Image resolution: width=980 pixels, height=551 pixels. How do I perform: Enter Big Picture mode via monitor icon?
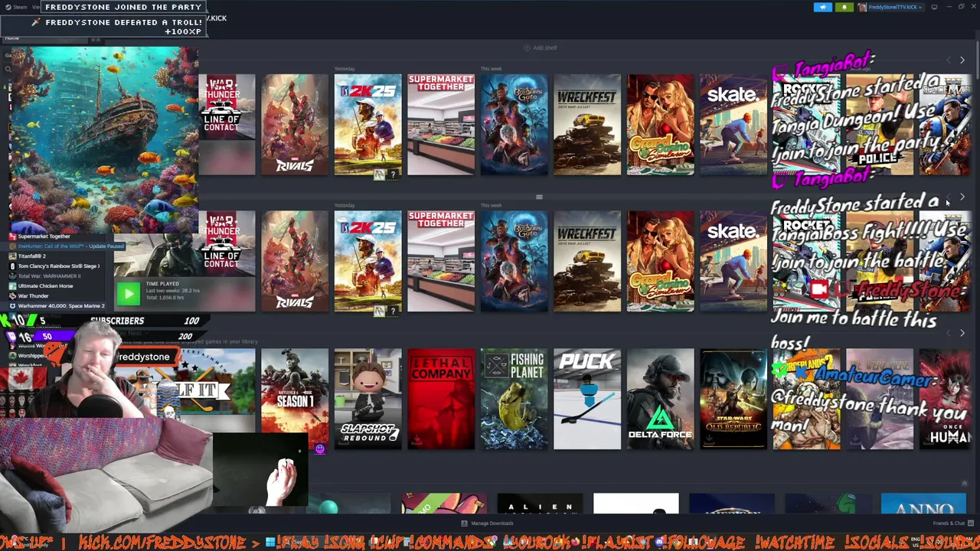tap(934, 7)
